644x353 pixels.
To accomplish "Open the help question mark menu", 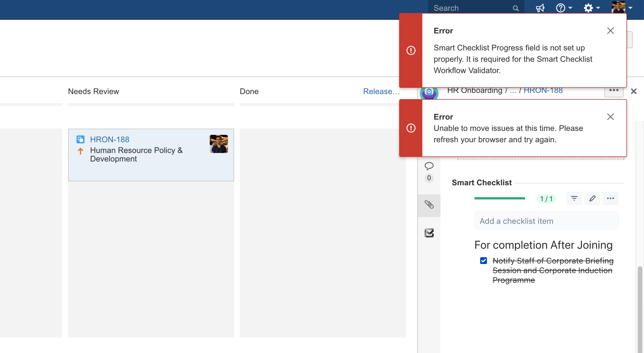I will (564, 8).
